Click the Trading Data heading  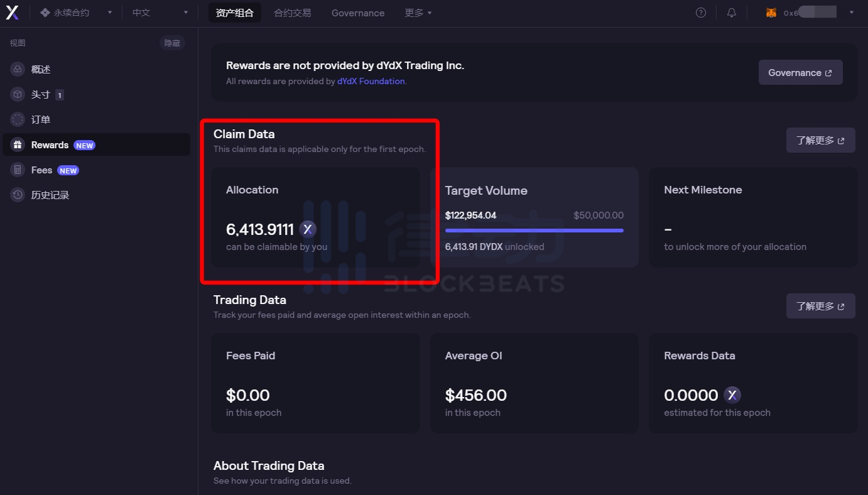point(249,300)
